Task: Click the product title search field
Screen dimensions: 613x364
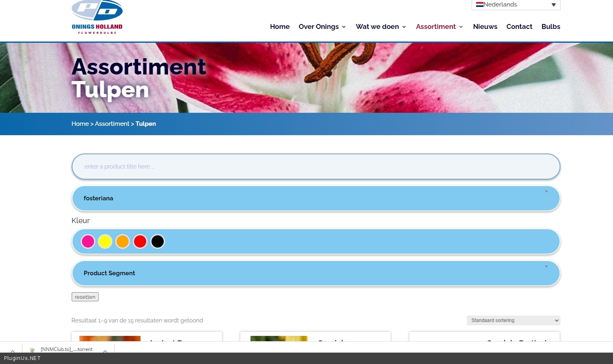Action: point(316,167)
